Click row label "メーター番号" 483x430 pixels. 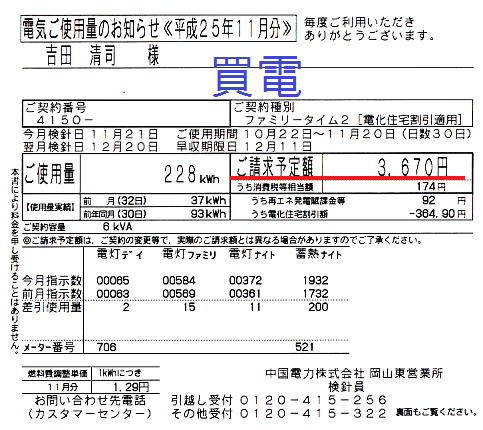click(x=49, y=348)
